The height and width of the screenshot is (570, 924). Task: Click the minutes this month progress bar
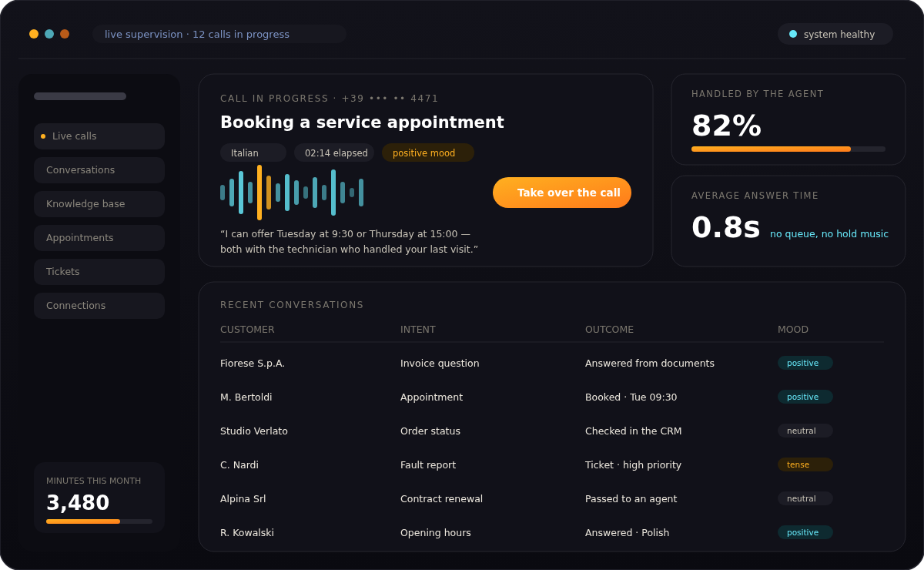click(x=99, y=521)
